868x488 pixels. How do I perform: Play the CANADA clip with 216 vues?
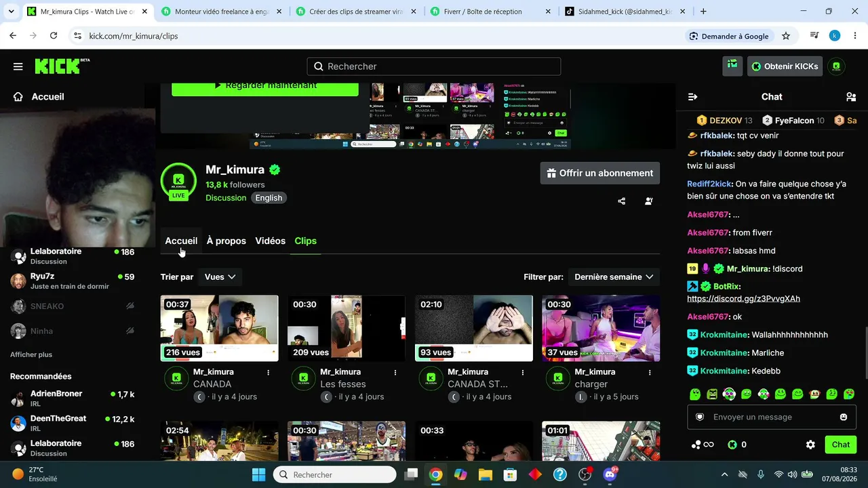[x=220, y=328]
